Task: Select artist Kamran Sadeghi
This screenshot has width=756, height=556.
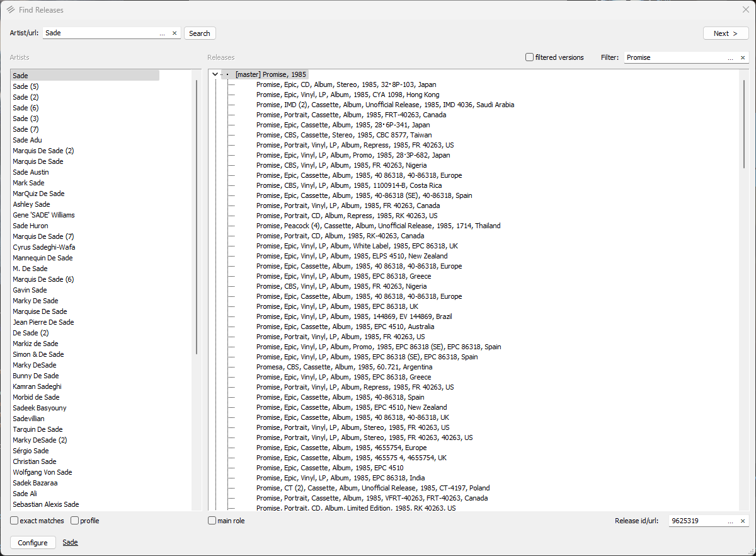Action: pos(37,386)
